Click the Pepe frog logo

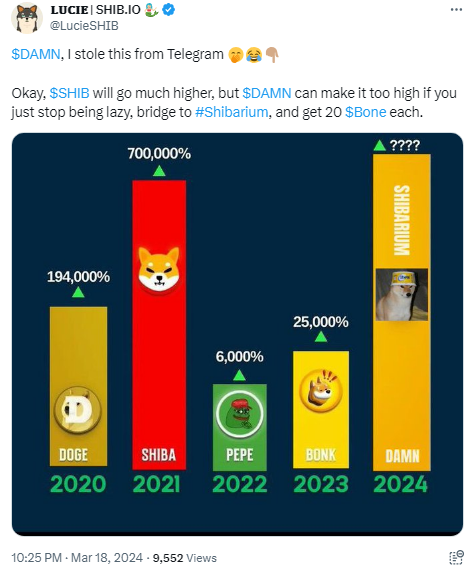(239, 414)
